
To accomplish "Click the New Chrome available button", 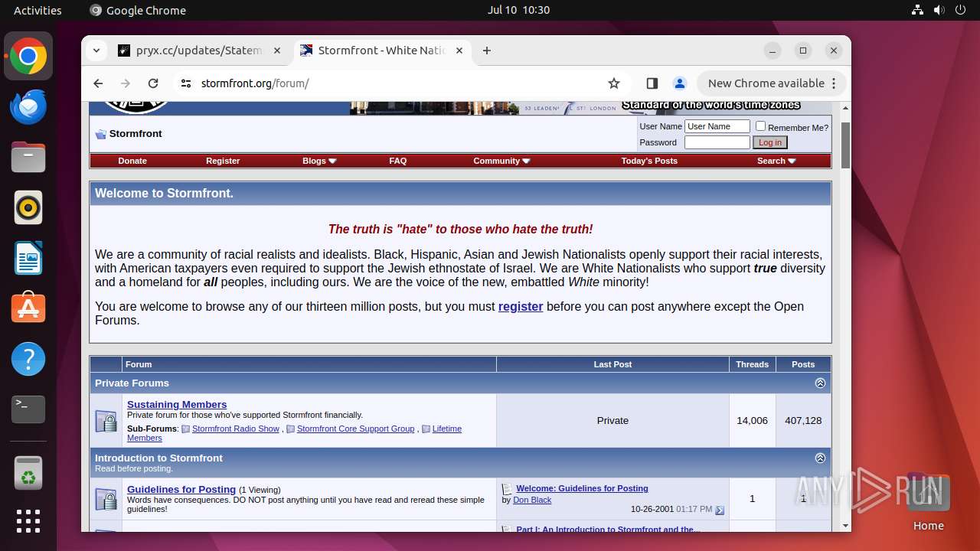I will (772, 83).
